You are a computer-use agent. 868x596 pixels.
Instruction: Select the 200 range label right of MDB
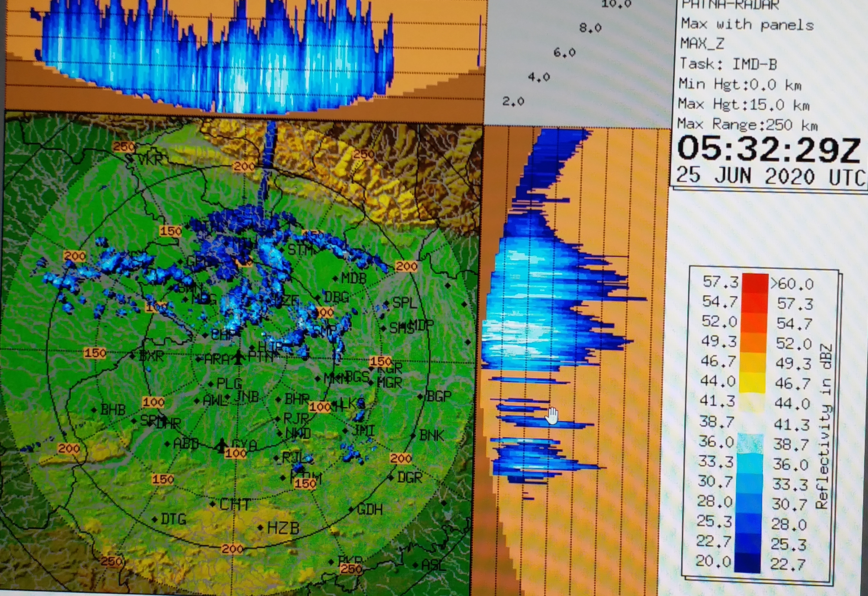point(406,266)
